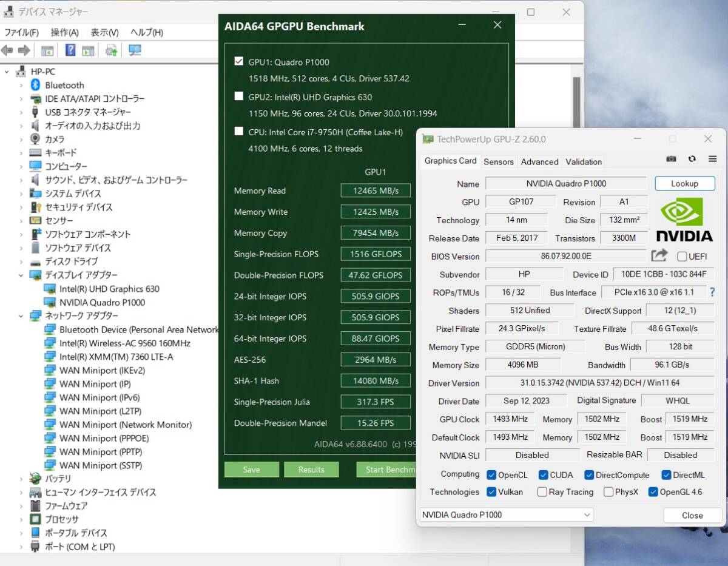This screenshot has width=728, height=566.
Task: Open Device Manager help via blue question icon
Action: [x=71, y=50]
